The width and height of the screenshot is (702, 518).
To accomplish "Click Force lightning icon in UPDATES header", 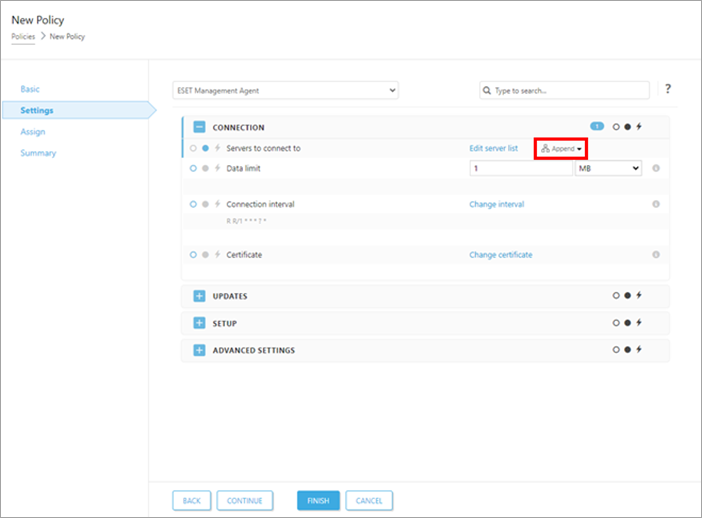I will (x=639, y=295).
